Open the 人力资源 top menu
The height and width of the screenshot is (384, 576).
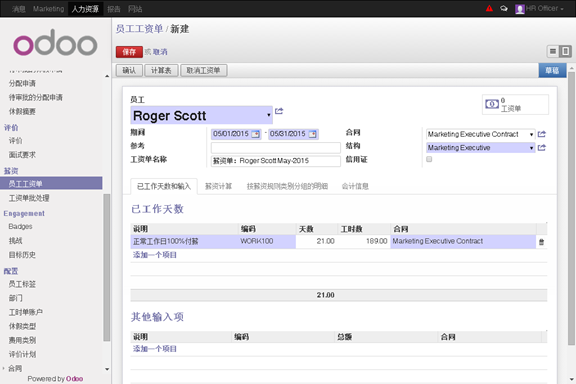85,9
